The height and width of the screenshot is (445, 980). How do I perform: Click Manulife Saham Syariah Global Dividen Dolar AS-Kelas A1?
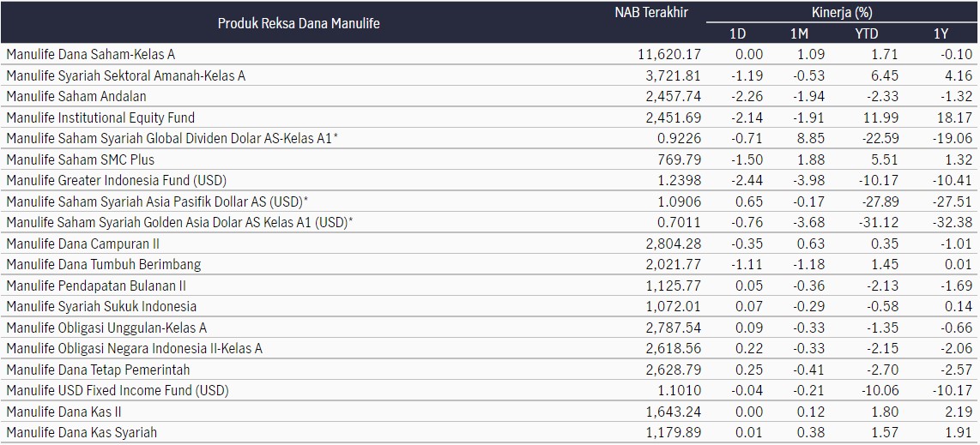click(172, 139)
